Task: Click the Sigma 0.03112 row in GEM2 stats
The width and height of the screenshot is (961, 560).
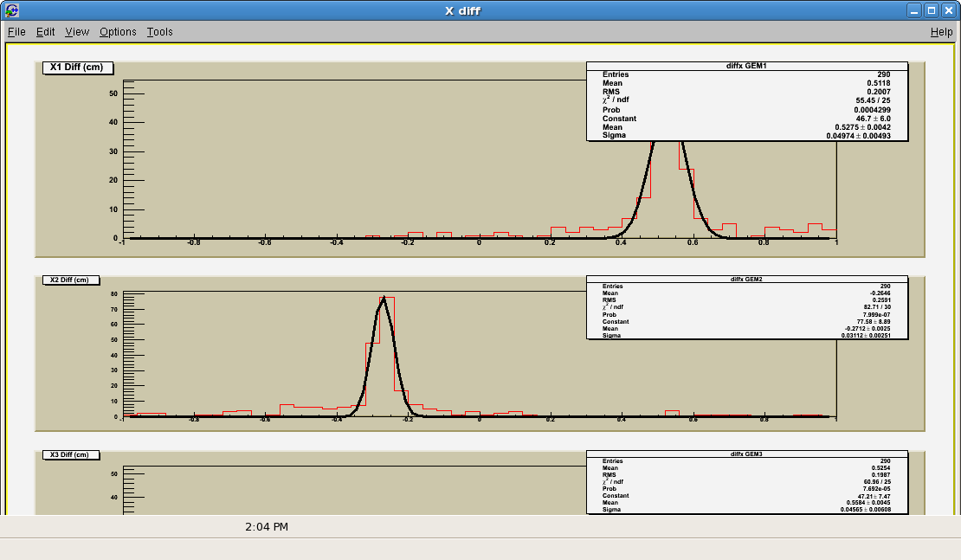Action: click(x=746, y=336)
